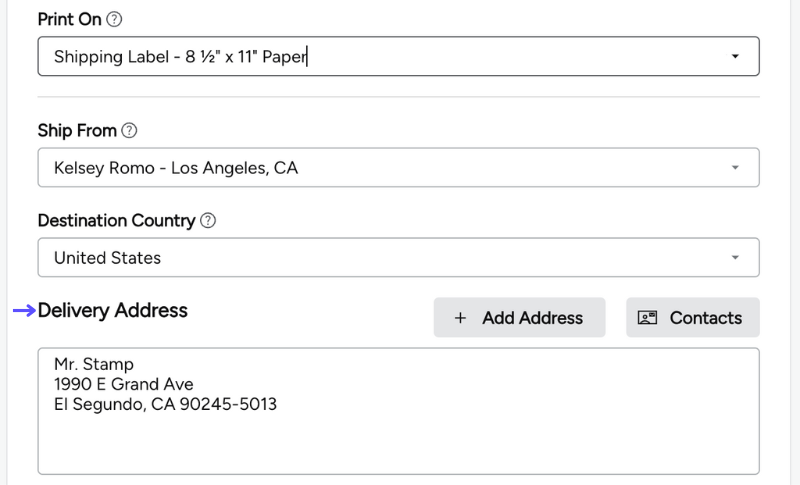Click the plus icon in Add Address

[x=460, y=318]
